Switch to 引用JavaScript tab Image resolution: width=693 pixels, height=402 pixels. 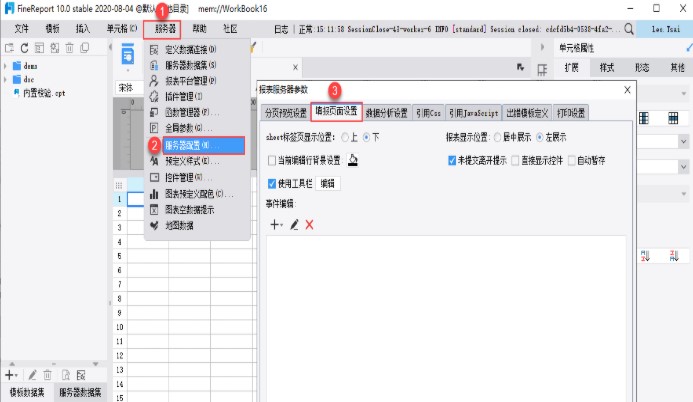coord(473,113)
